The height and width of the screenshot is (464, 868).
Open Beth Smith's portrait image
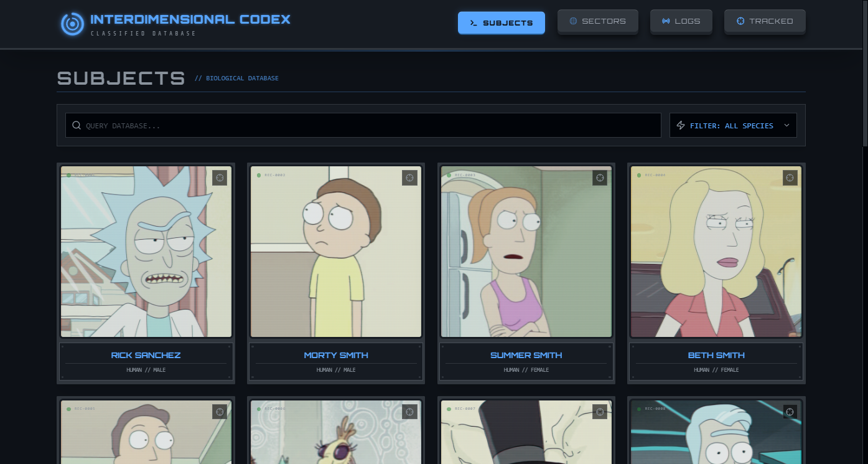coord(716,252)
